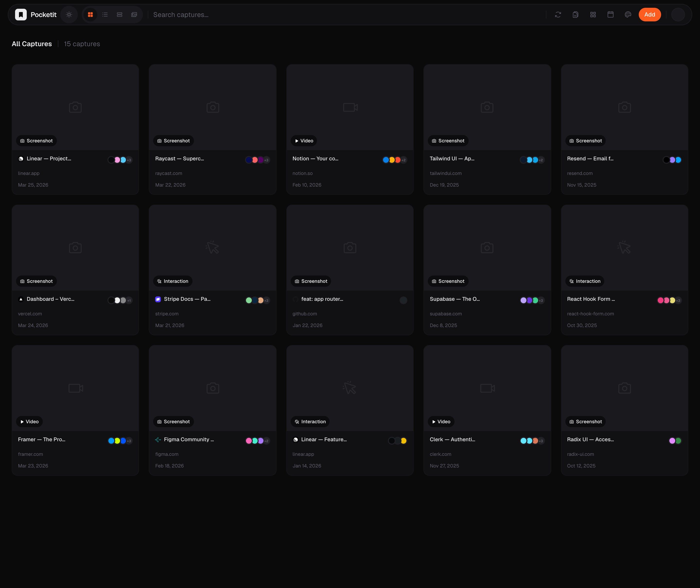The width and height of the screenshot is (700, 588).
Task: Open the collections grid icon in header
Action: click(593, 15)
